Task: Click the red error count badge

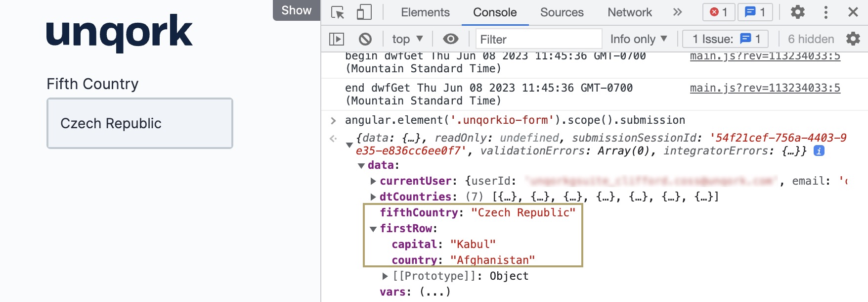Action: [x=719, y=12]
